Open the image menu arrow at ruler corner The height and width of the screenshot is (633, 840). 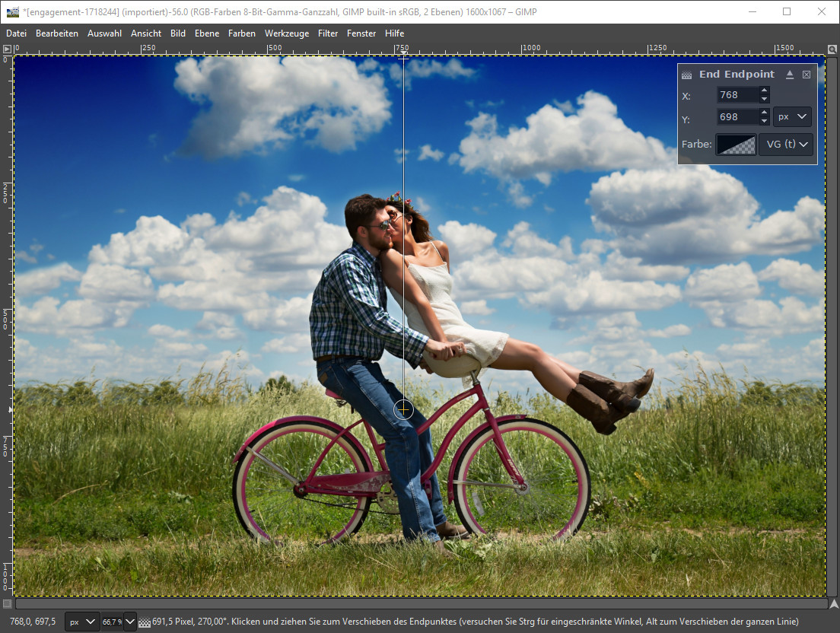pos(7,49)
